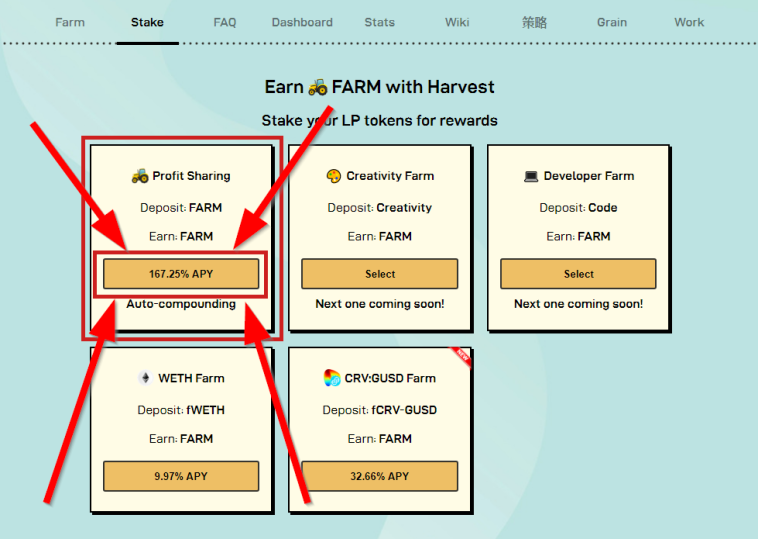
Task: Open the Dashboard tab
Action: coord(302,22)
